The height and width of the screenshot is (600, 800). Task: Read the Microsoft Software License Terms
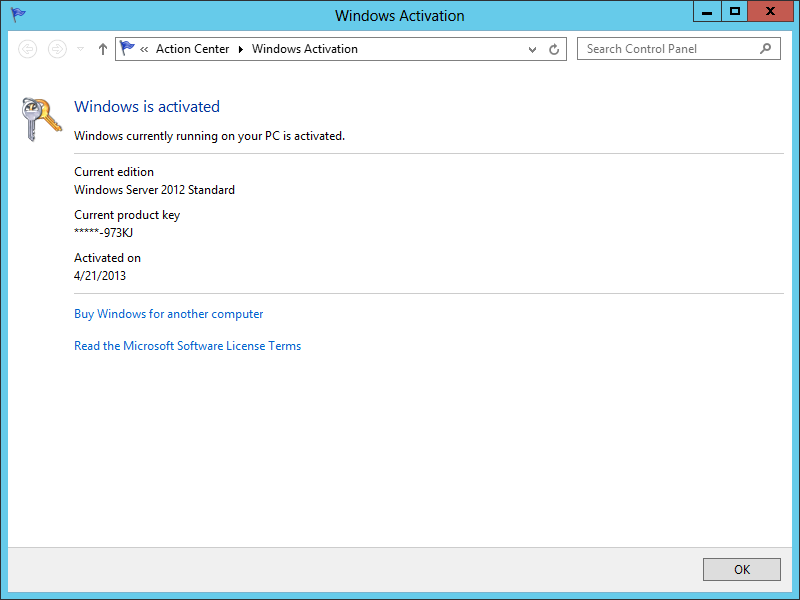point(187,346)
